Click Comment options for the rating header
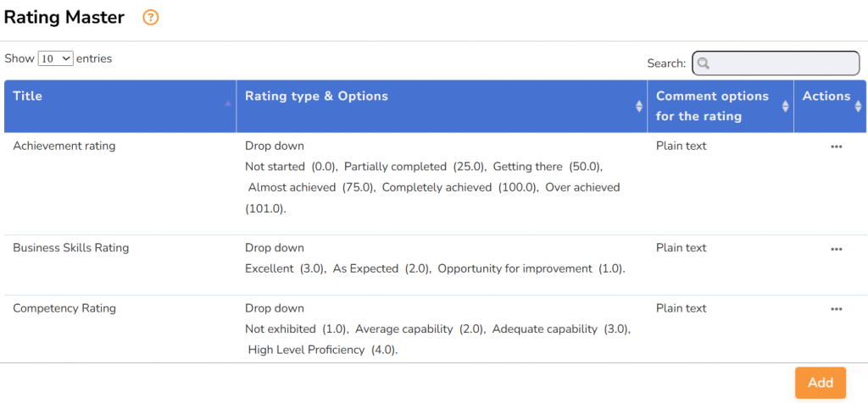Screen dimensions: 868x403 (x=712, y=106)
